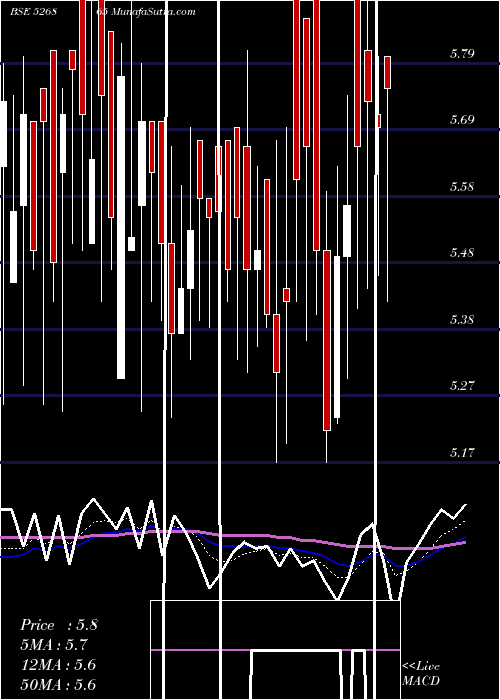
Task: Click the 5.48 price axis label
Action: [x=462, y=253]
